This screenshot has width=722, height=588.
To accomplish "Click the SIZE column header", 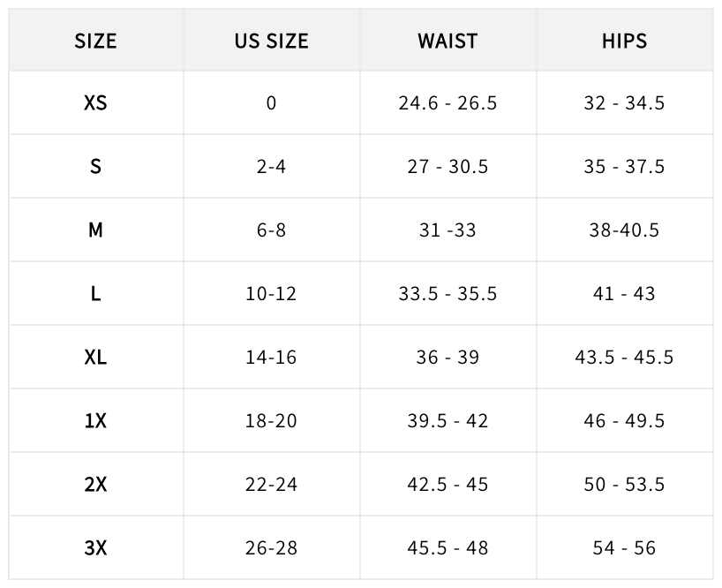I will (x=95, y=41).
